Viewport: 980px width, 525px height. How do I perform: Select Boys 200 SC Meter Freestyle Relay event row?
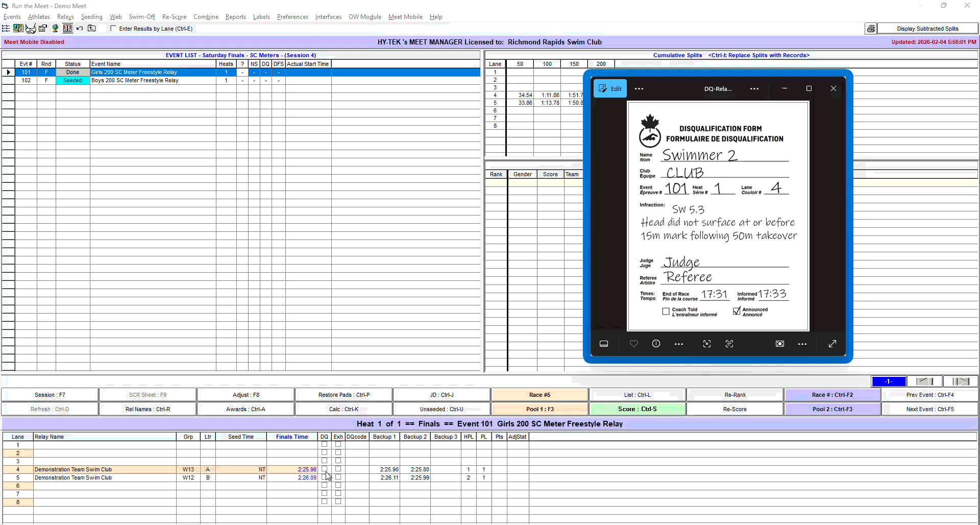[135, 80]
